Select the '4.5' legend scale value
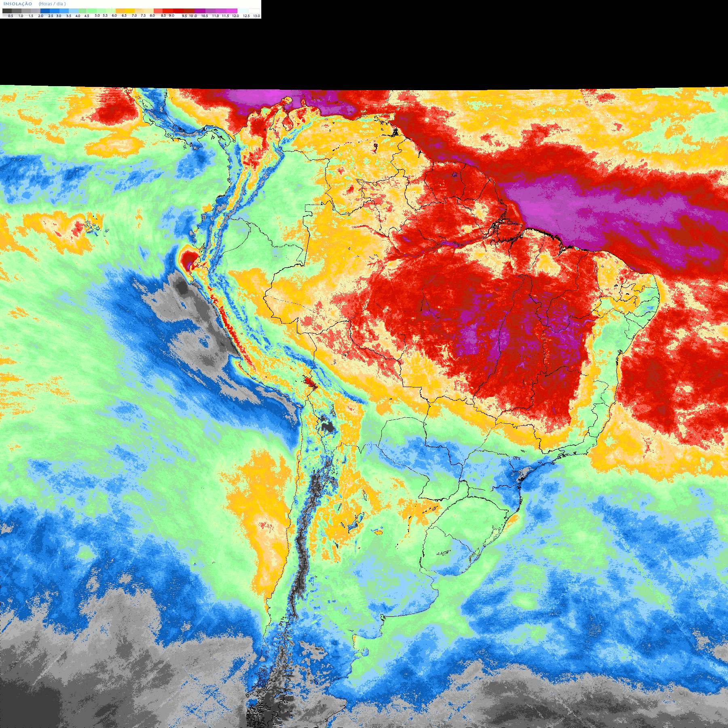 (87, 16)
